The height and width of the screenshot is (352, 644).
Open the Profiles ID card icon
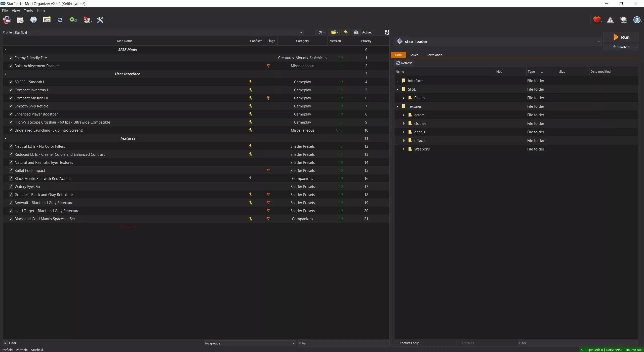click(47, 20)
